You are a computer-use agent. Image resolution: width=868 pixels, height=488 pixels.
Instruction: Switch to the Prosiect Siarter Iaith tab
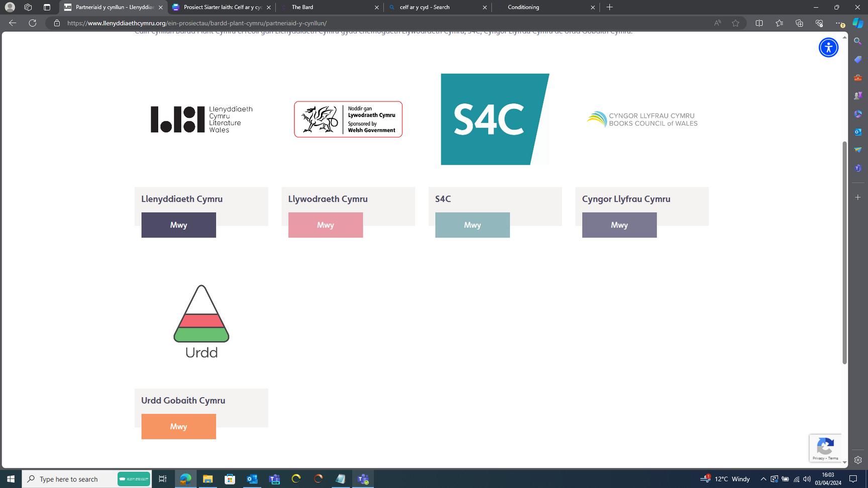point(222,8)
